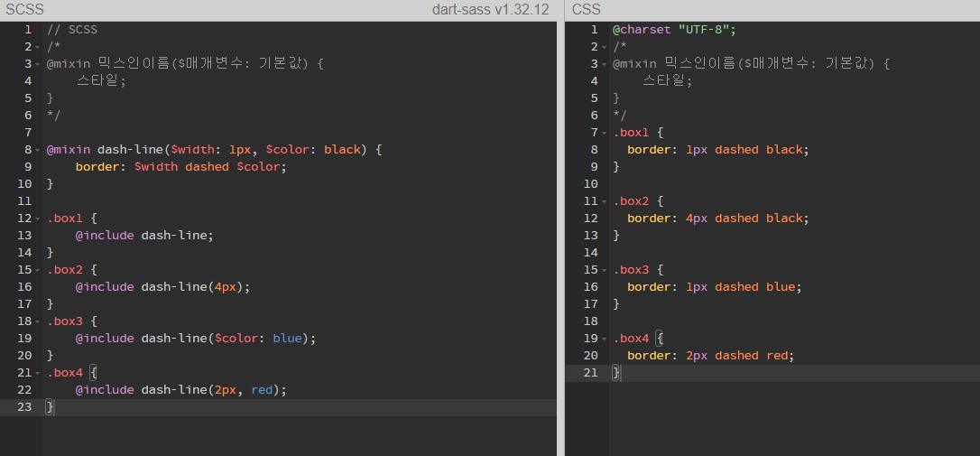Collapse the .box1 fold at CSS line 7
980x456 pixels.
pos(604,133)
